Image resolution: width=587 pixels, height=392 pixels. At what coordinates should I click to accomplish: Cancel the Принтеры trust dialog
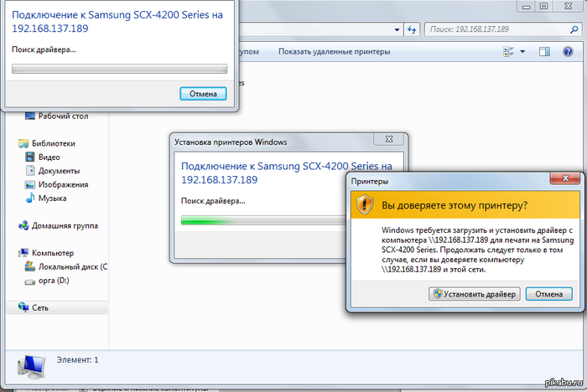tap(548, 294)
